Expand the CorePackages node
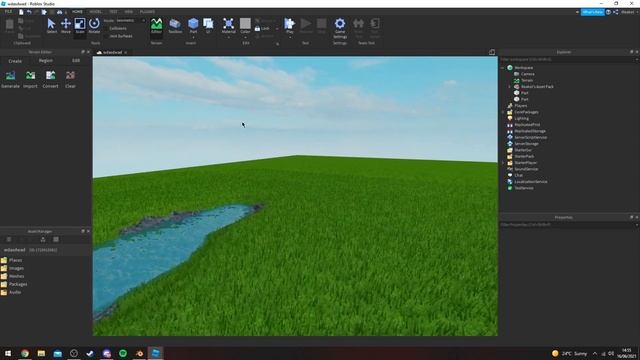The image size is (640, 360). (503, 112)
